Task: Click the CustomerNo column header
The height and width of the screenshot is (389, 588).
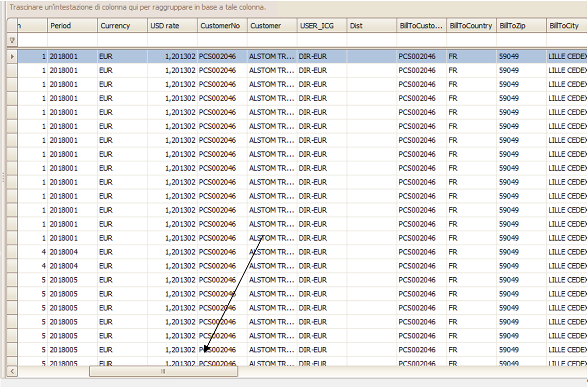Action: click(x=222, y=26)
